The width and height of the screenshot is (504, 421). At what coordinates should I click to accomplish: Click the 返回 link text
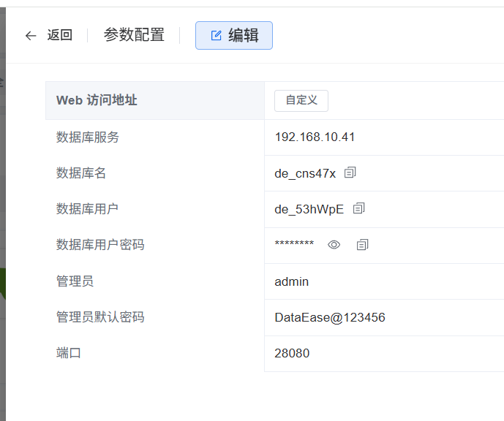(60, 36)
